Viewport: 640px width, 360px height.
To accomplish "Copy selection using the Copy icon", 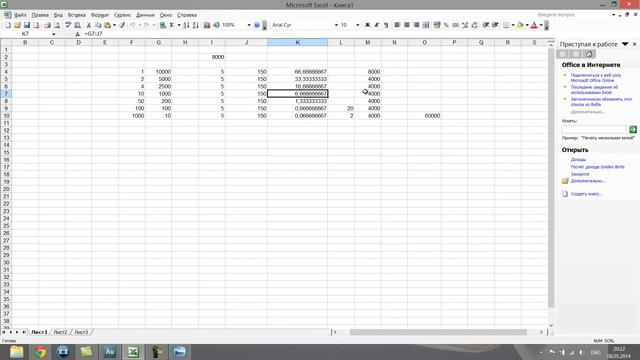I will point(98,25).
